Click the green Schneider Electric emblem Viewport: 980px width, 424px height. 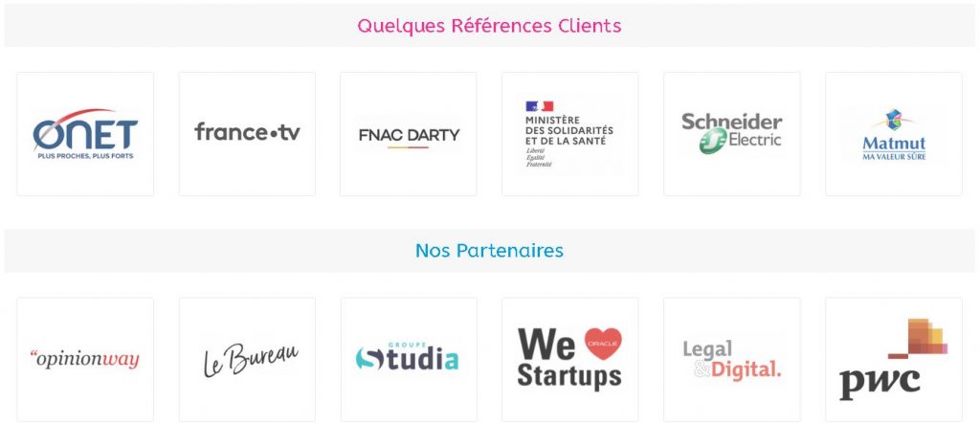pos(711,143)
